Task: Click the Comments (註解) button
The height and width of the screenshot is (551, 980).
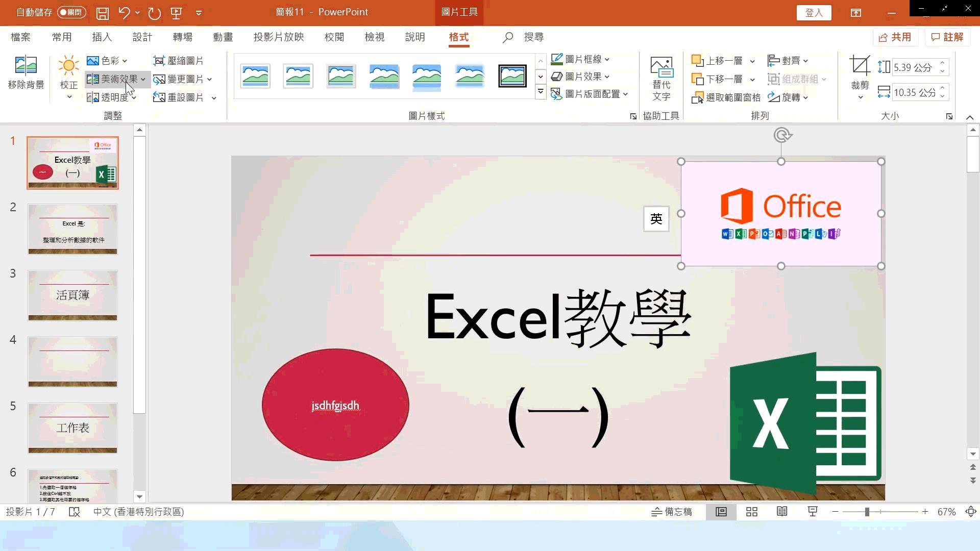Action: tap(948, 37)
